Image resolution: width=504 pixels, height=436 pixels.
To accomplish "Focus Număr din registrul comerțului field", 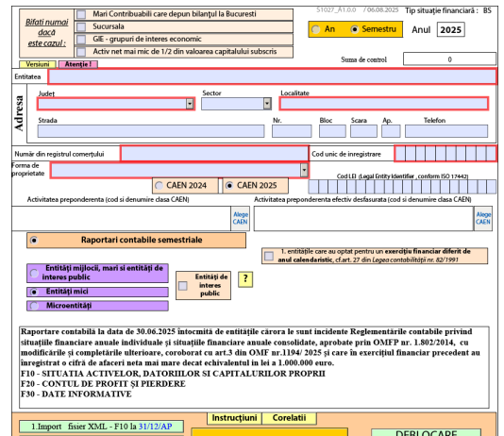I will point(214,154).
